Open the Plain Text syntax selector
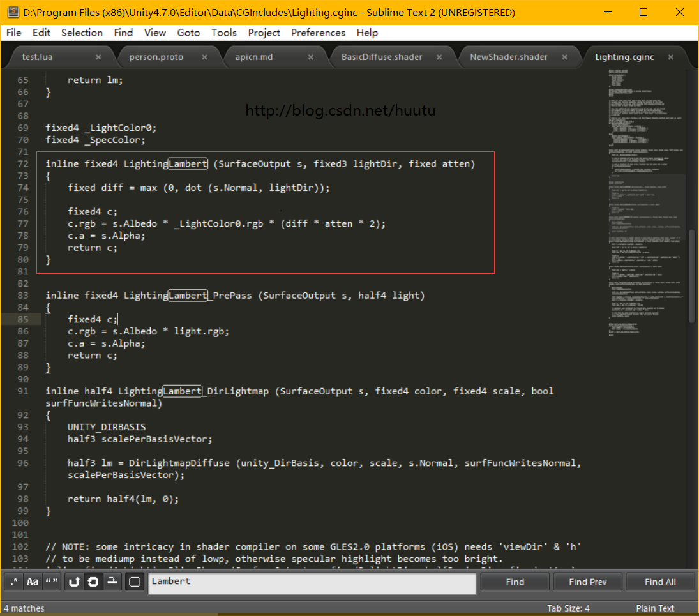Image resolution: width=699 pixels, height=616 pixels. tap(655, 608)
